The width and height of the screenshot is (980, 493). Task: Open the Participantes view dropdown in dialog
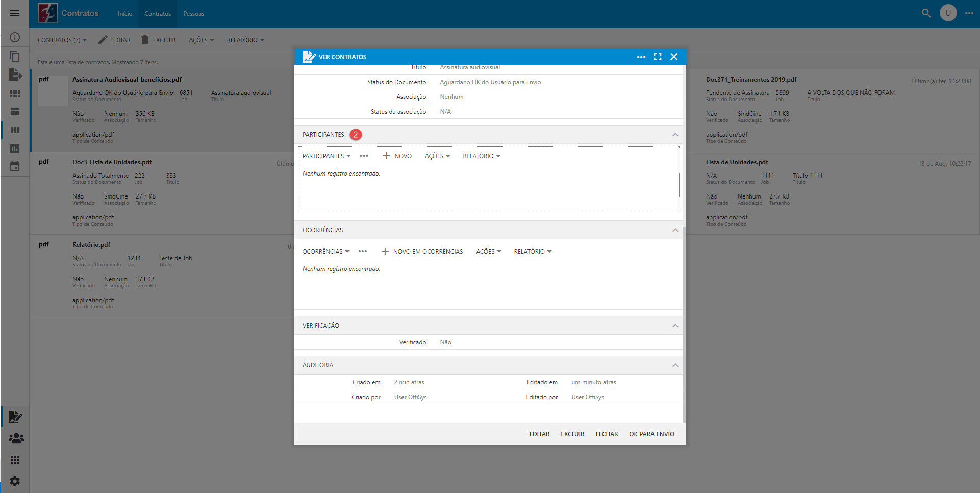[326, 156]
